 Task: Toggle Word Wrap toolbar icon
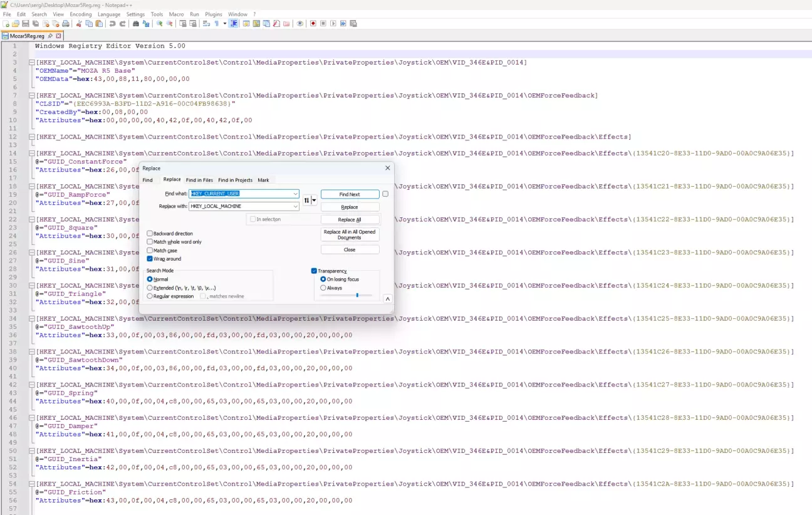coord(206,24)
